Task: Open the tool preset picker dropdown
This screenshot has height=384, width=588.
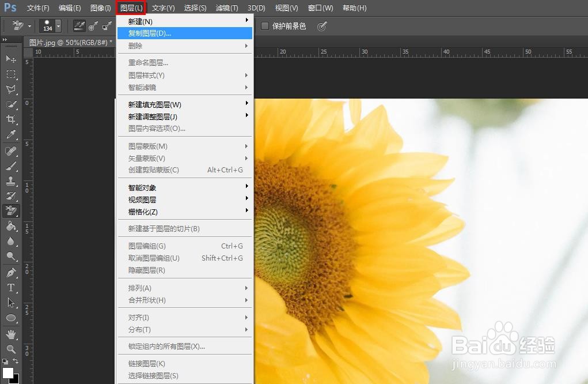Action: [29, 26]
